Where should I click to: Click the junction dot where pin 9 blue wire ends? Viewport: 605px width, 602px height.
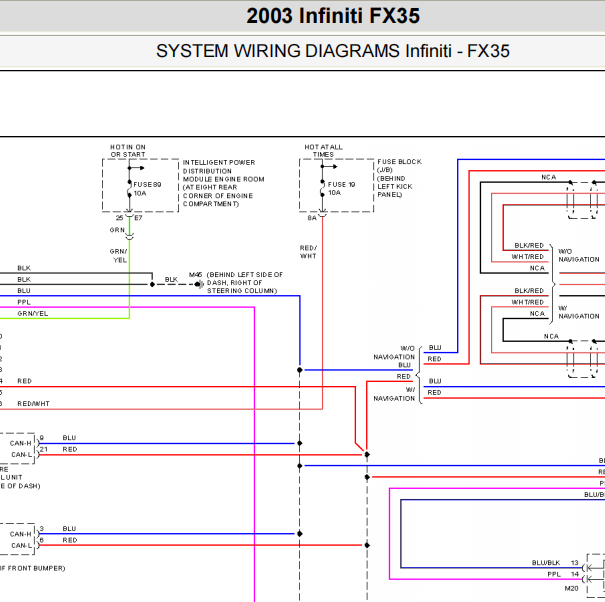[299, 443]
